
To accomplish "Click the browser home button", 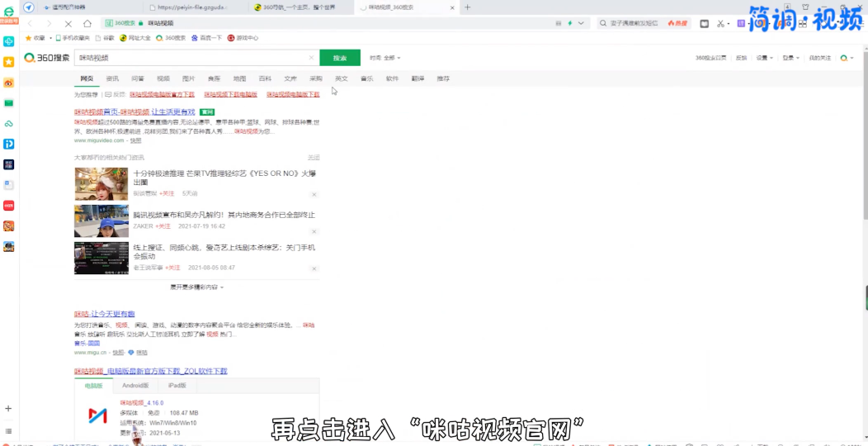I will [87, 24].
